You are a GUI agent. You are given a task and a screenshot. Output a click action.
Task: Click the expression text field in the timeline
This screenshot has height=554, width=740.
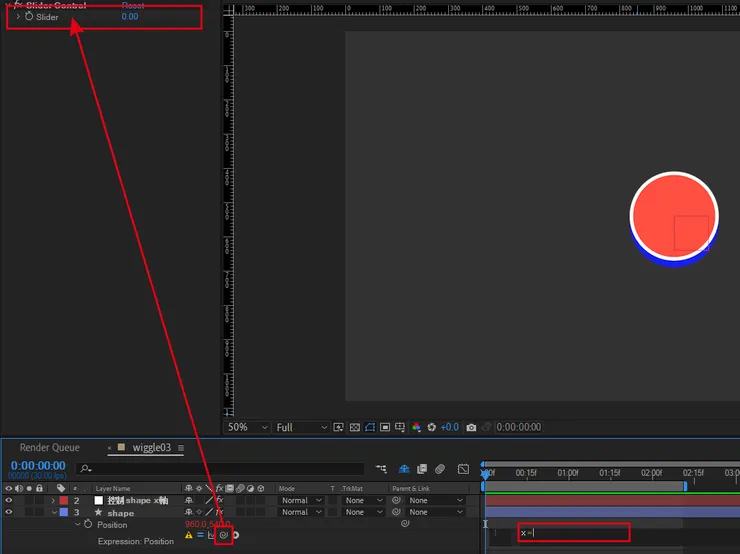coord(573,533)
